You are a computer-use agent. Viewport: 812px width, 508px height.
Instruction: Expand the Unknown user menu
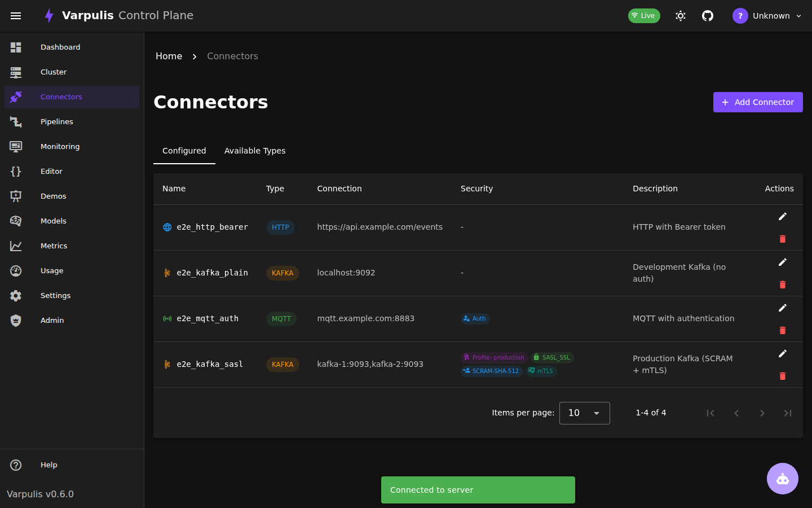[x=767, y=16]
